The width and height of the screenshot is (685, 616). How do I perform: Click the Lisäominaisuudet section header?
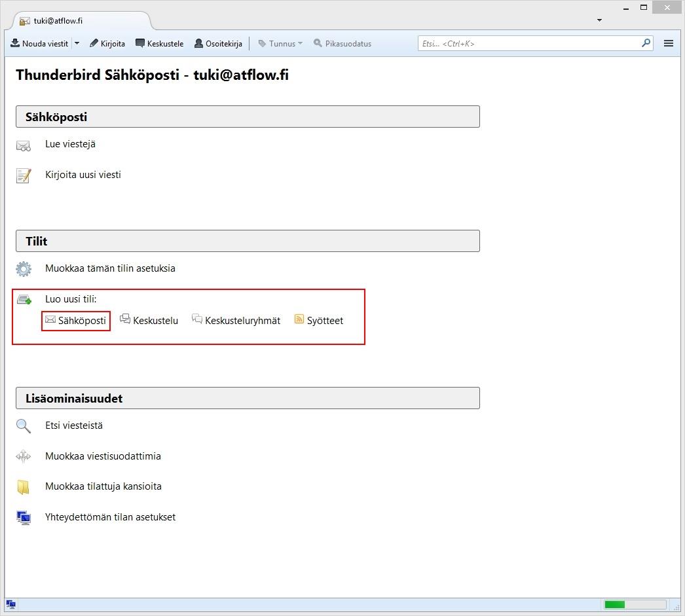248,398
